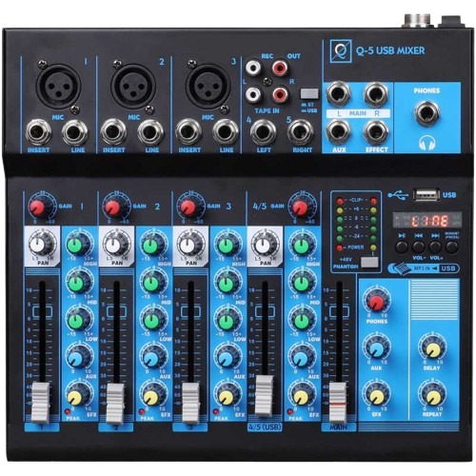476x476 pixels.
Task: Click the EFFECT output jack
Action: (x=376, y=131)
